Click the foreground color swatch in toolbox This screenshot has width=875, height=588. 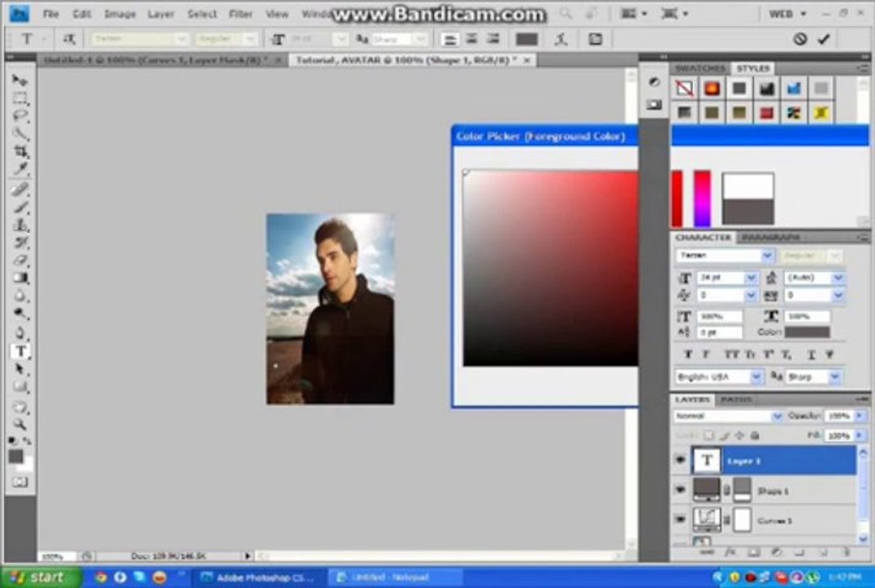coord(16,457)
